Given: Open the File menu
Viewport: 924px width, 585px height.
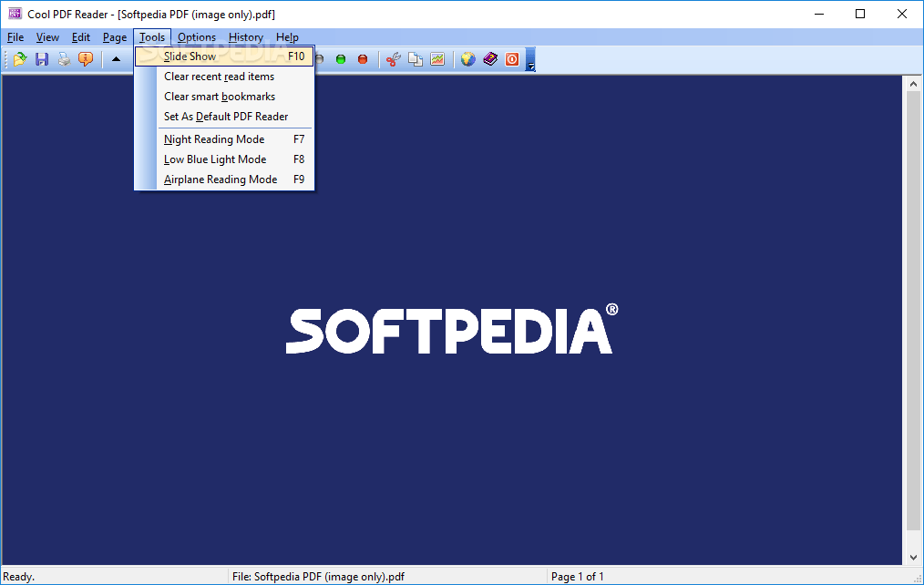Looking at the screenshot, I should [15, 37].
